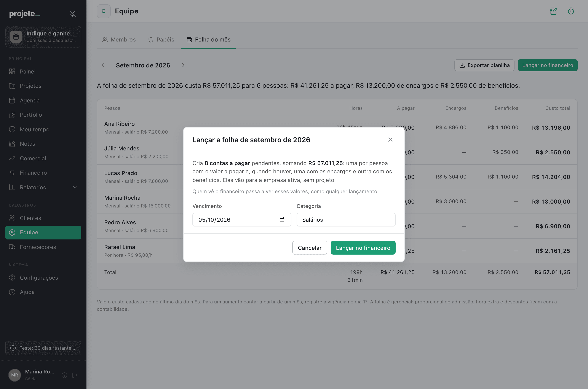This screenshot has width=588, height=389.
Task: Open Notas in the sidebar
Action: pos(43,144)
